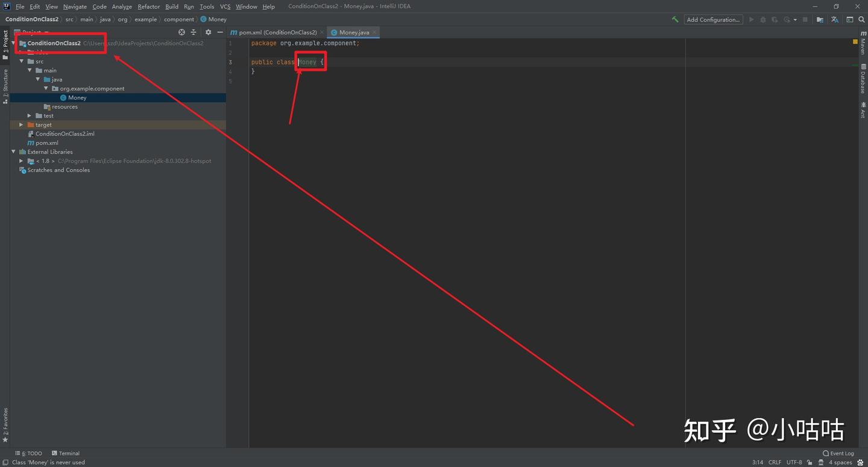
Task: Click the IntelliJ IDEA logo icon
Action: coord(7,7)
